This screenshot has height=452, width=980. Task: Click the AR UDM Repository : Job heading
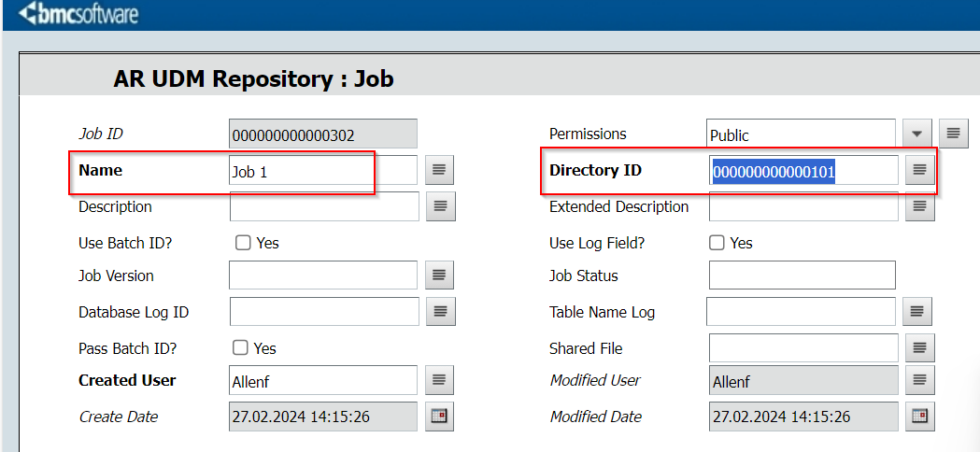[x=254, y=79]
